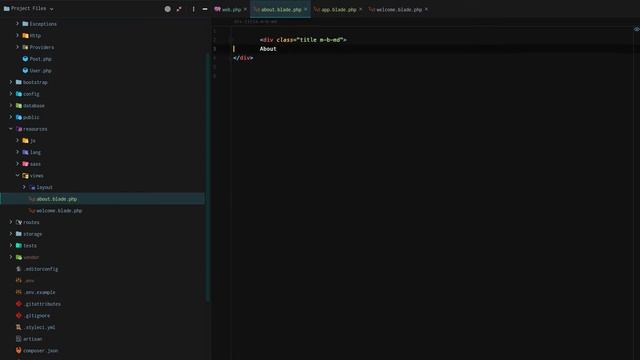Click the div class="title m-b-md" line
This screenshot has width=640, height=360.
tap(303, 40)
